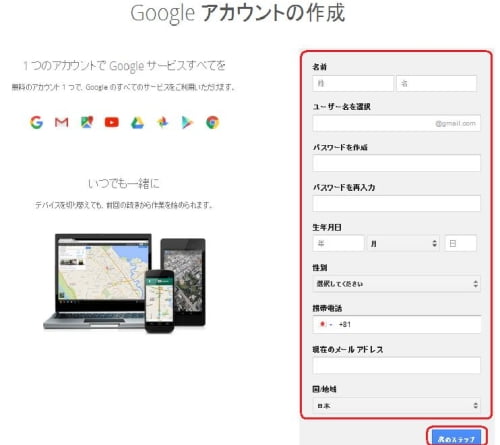Click the Google Maps icon
This screenshot has height=445, width=500.
pyautogui.click(x=87, y=122)
